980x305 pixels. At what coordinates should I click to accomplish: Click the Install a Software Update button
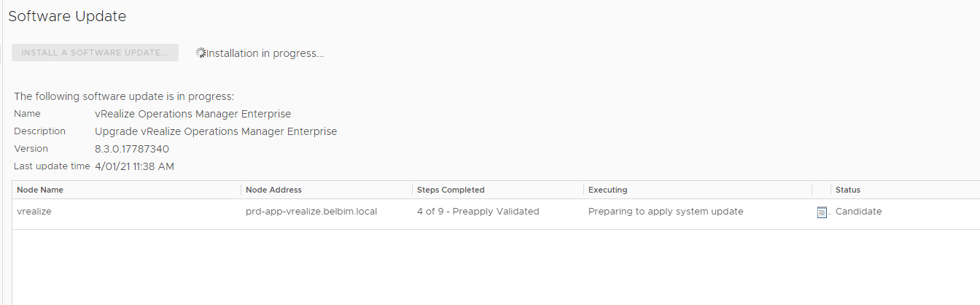[95, 53]
